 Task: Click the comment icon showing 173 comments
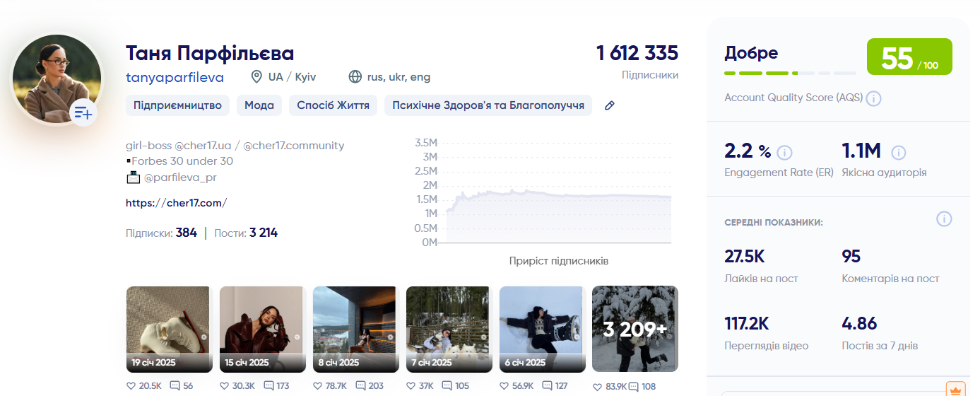pyautogui.click(x=268, y=386)
